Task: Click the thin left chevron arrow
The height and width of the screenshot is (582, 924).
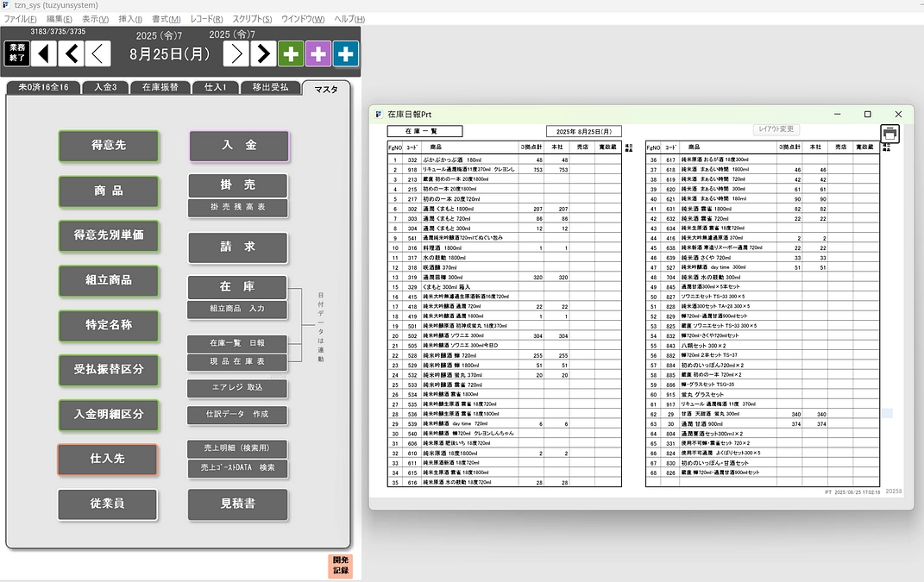Action: [98, 53]
